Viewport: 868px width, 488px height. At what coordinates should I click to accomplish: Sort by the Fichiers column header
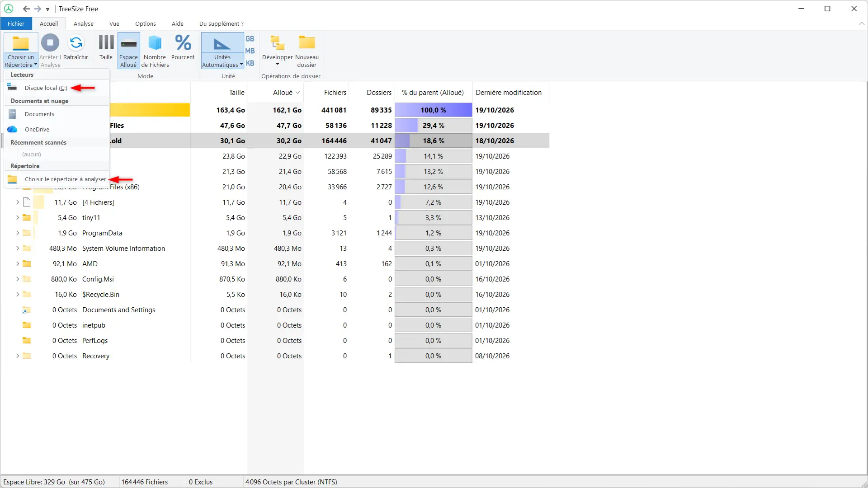pyautogui.click(x=326, y=92)
